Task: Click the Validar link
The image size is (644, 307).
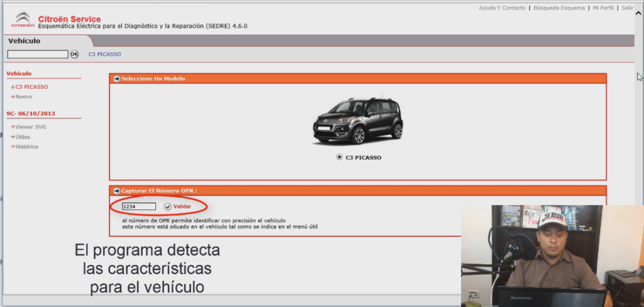Action: tap(182, 206)
